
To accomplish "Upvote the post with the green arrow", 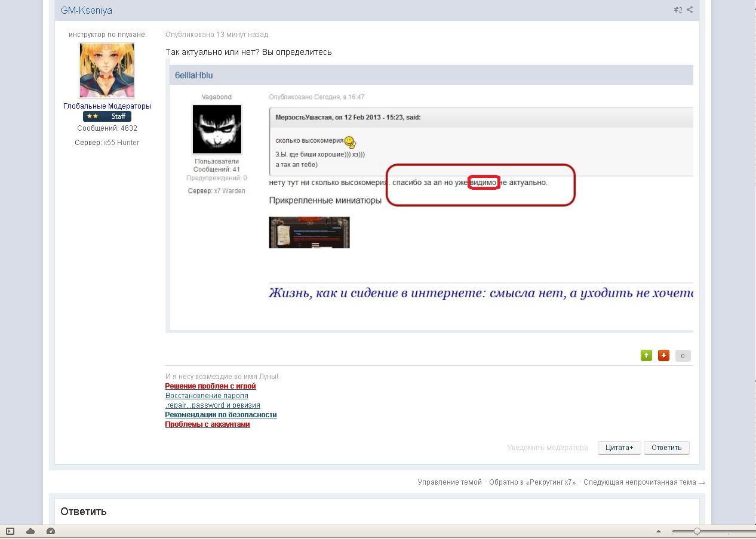I will click(646, 356).
